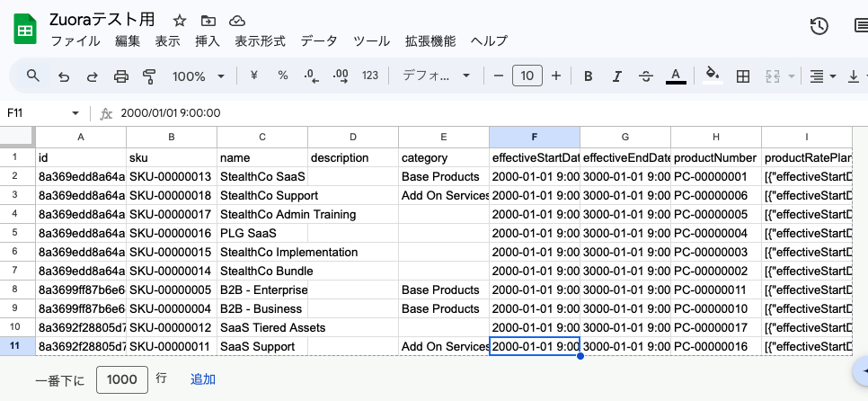Open the horizontal align dropdown

(822, 76)
